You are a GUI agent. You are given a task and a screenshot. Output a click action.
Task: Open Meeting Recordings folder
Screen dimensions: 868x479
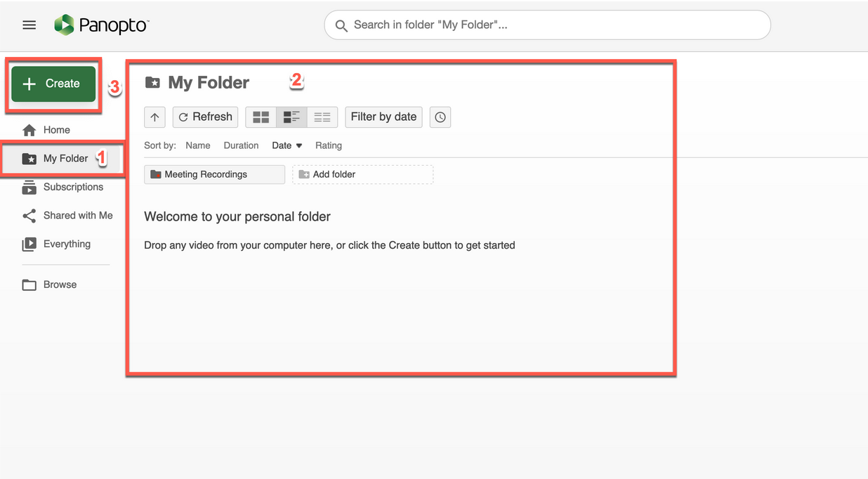tap(214, 174)
